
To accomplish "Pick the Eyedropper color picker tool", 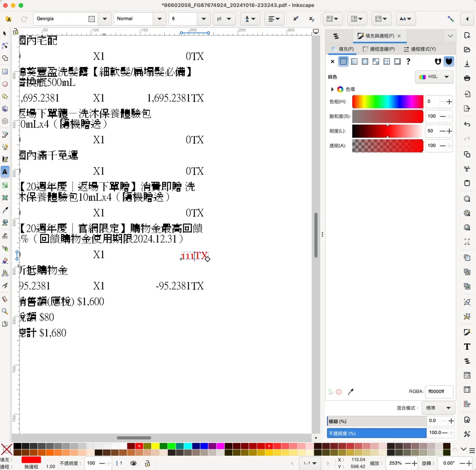I will [5, 210].
